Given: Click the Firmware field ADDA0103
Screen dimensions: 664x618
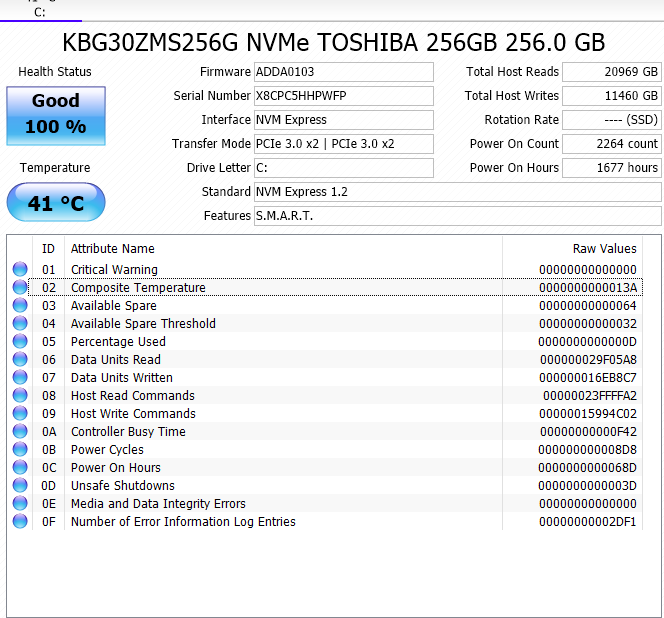Looking at the screenshot, I should coord(343,72).
